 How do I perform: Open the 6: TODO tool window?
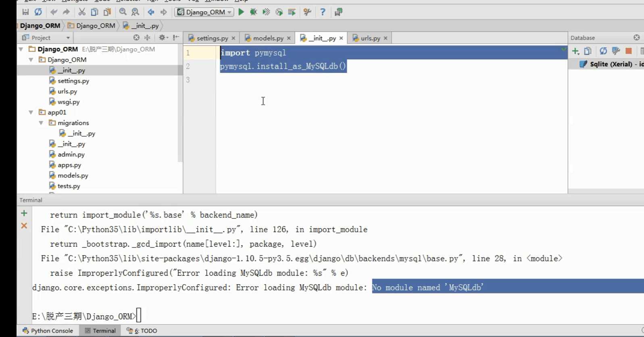click(142, 331)
